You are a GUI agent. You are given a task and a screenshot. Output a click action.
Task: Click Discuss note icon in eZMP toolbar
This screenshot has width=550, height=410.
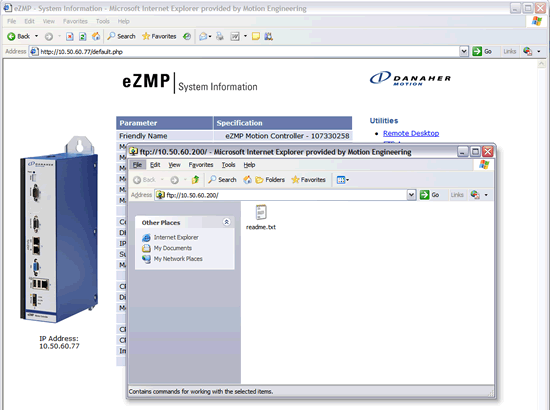click(256, 36)
